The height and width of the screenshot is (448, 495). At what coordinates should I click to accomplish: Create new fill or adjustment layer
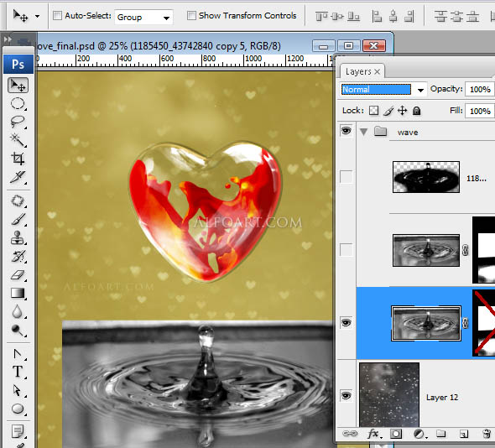(x=419, y=434)
